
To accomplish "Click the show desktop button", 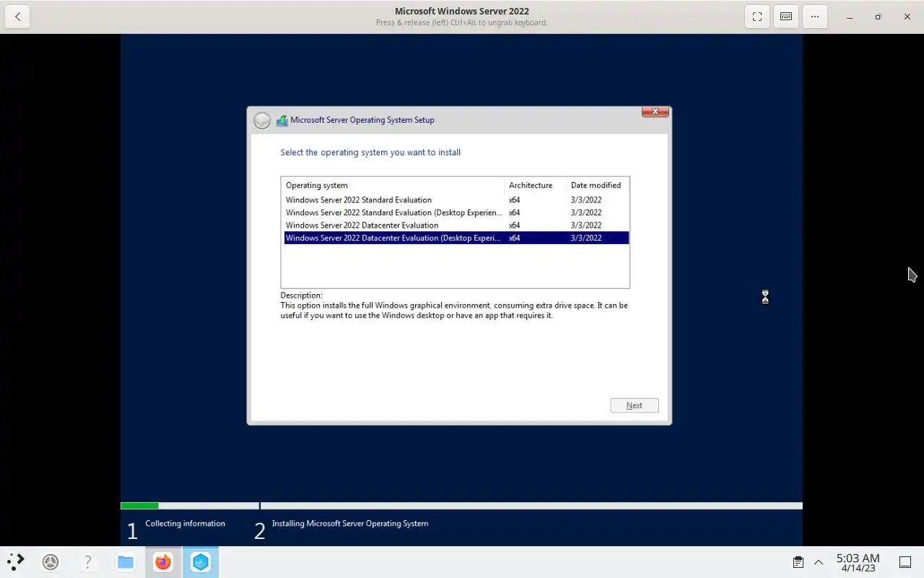I will click(x=905, y=562).
